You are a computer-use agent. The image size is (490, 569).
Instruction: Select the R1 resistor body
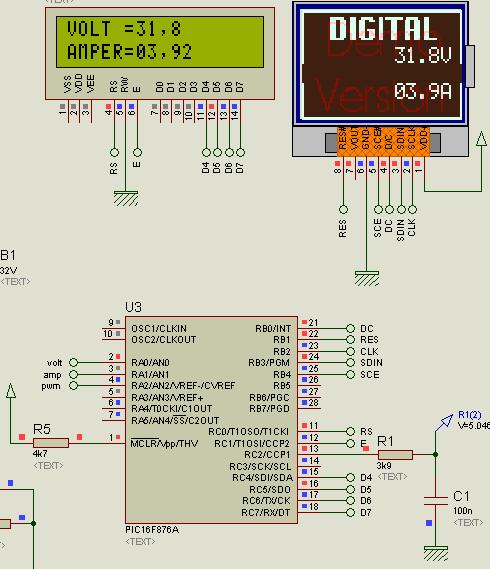pos(395,454)
